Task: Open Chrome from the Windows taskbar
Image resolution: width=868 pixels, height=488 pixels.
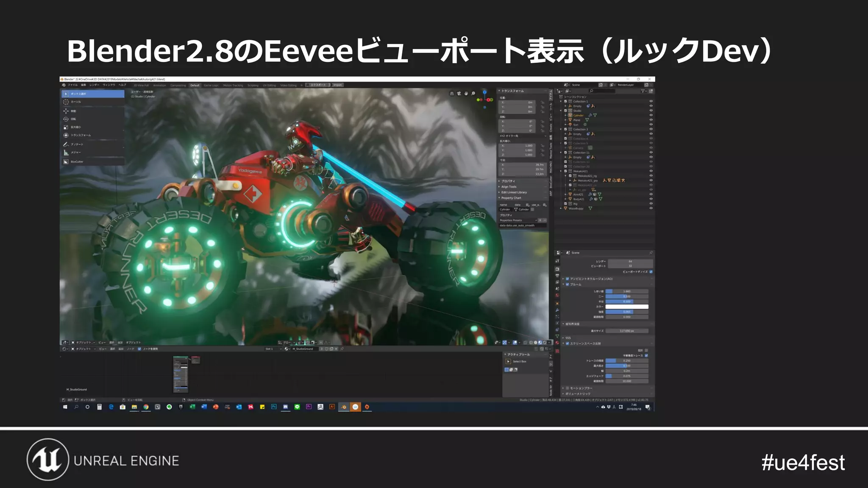Action: pyautogui.click(x=146, y=407)
